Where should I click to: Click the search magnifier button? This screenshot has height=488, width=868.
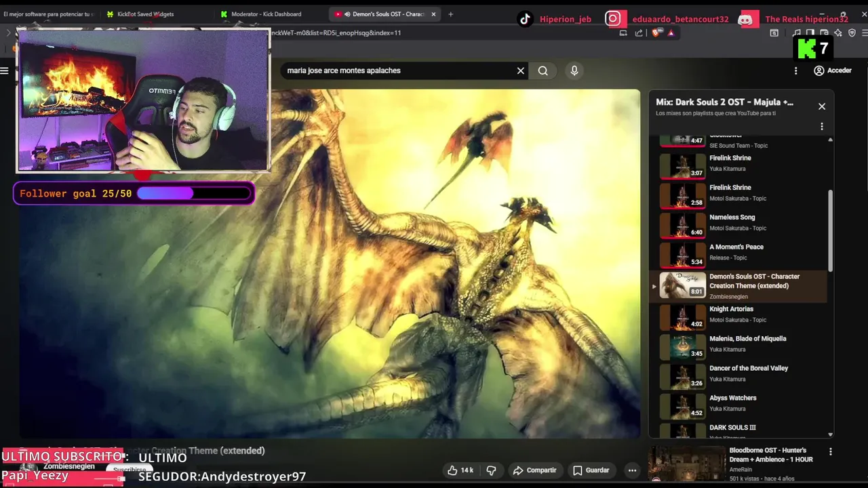542,70
